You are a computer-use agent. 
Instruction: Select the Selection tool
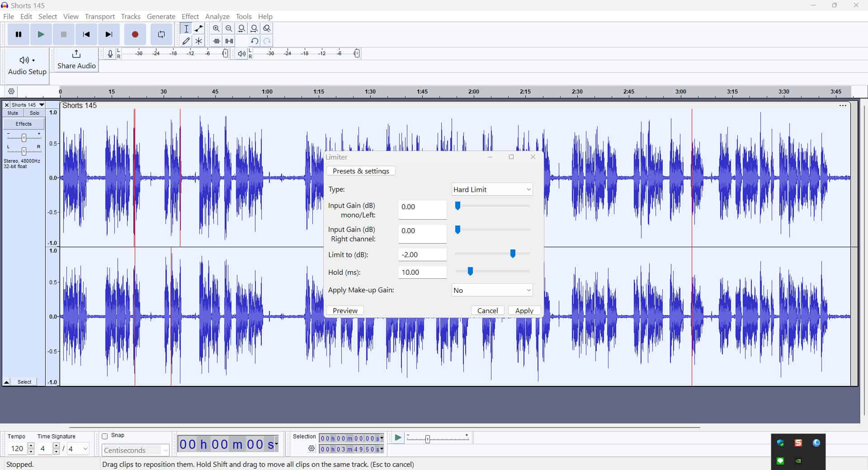tap(186, 28)
